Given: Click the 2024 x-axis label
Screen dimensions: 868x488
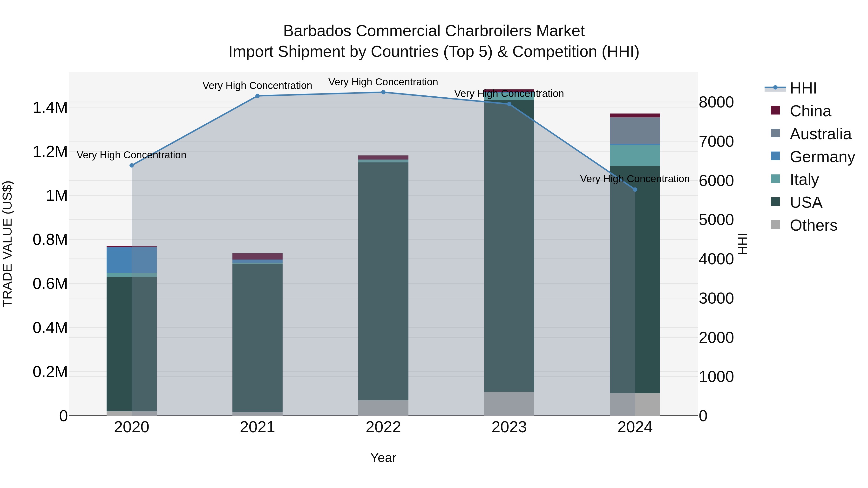Looking at the screenshot, I should click(635, 427).
